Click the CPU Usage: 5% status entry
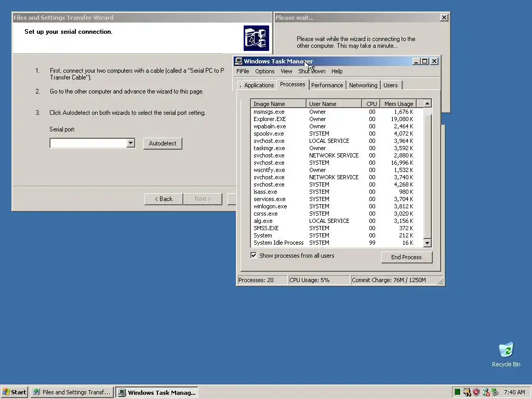Viewport: 532px width, 399px height. pos(318,280)
